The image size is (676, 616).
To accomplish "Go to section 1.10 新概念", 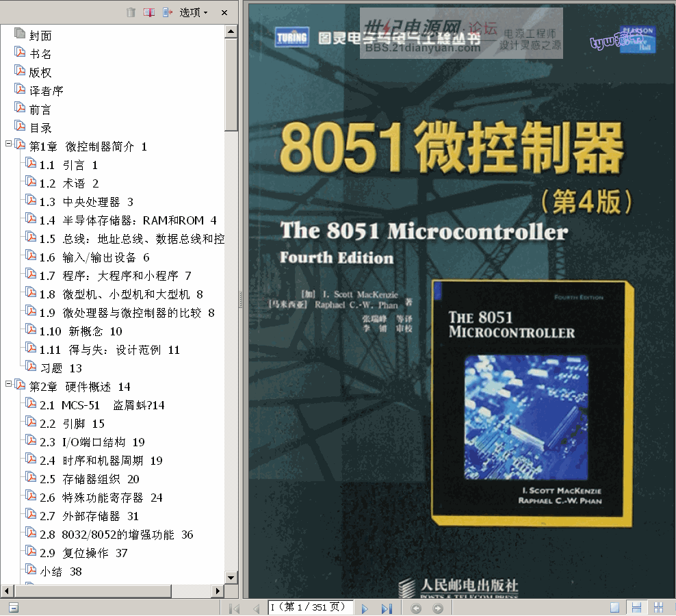I will click(81, 331).
